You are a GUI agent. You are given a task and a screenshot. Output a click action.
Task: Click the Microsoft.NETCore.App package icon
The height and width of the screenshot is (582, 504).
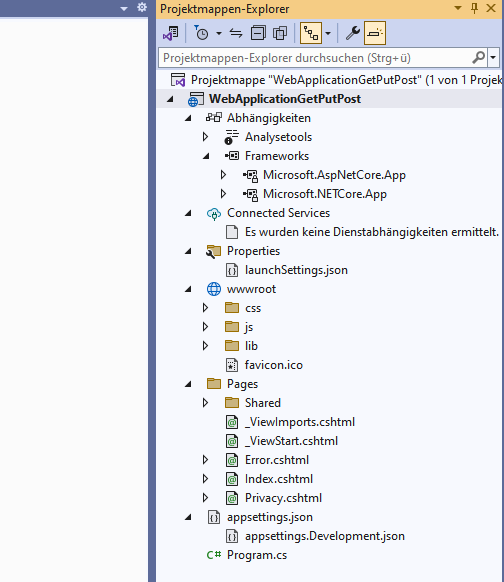coord(251,194)
